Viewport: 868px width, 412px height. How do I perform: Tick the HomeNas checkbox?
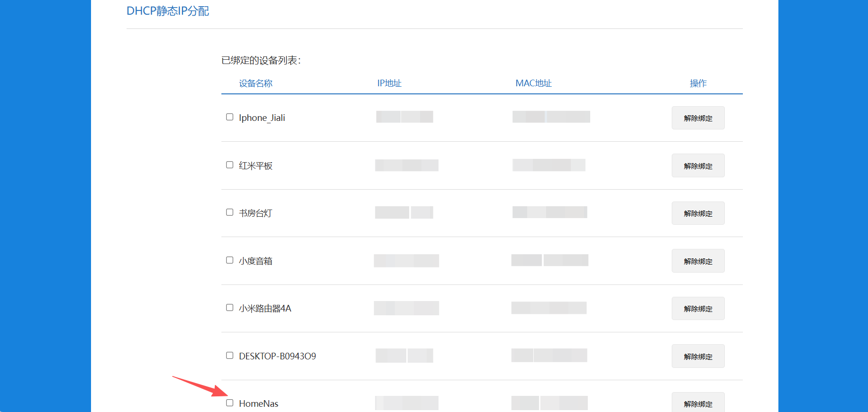(x=229, y=403)
